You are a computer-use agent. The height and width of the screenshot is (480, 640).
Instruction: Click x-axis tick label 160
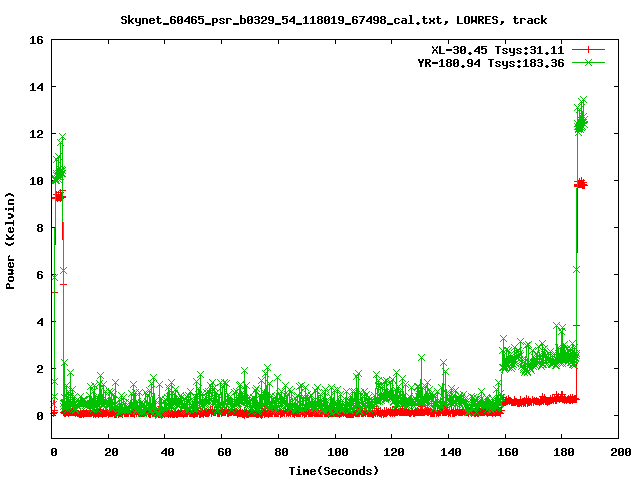click(x=507, y=452)
